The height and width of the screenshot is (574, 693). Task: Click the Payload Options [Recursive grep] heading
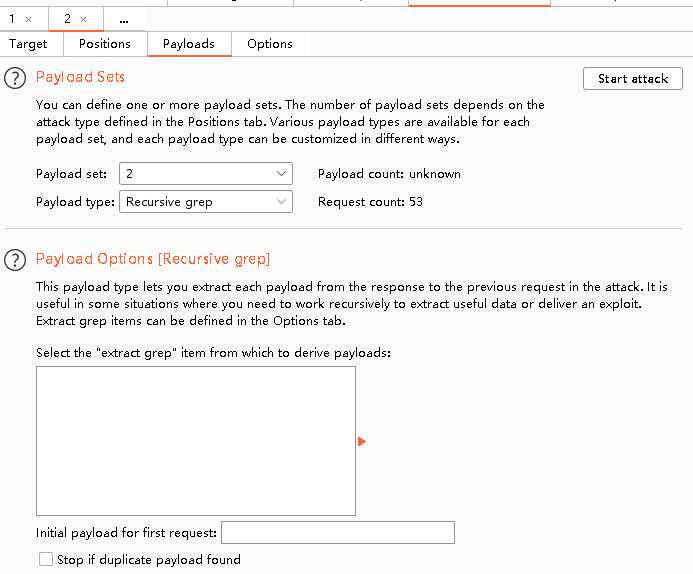point(153,259)
